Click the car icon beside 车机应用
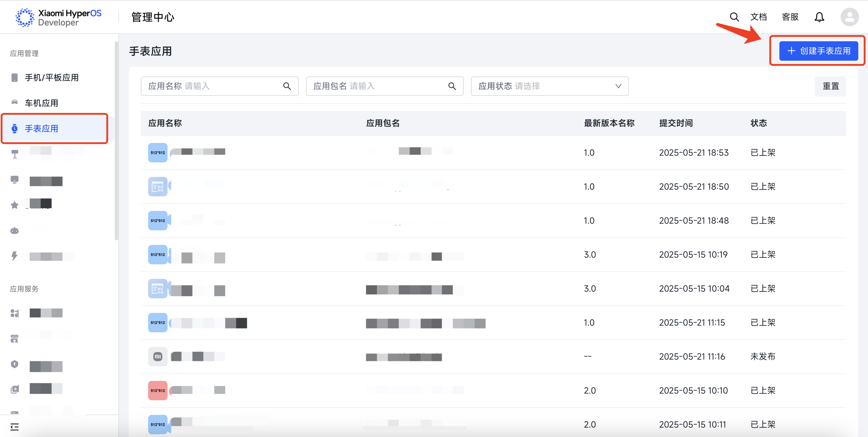 (15, 103)
